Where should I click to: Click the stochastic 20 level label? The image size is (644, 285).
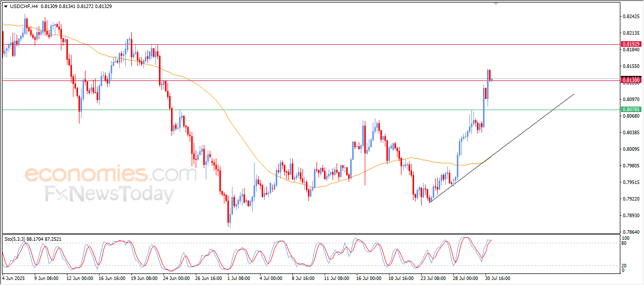(x=625, y=265)
